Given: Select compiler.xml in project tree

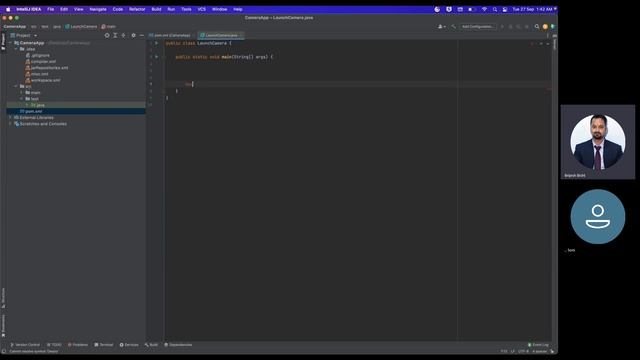Looking at the screenshot, I should click(x=40, y=62).
